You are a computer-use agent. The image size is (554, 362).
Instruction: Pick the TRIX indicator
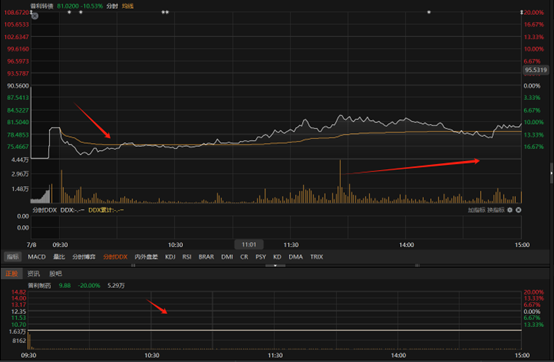pyautogui.click(x=317, y=257)
